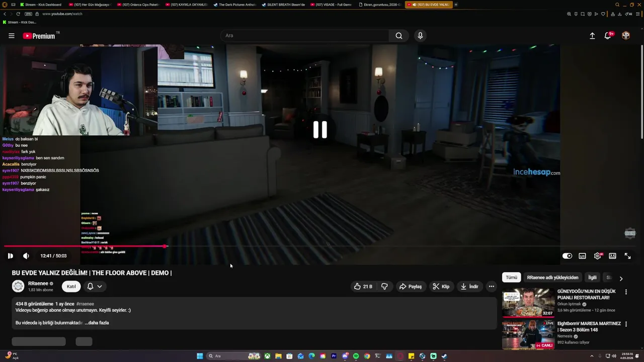Viewport: 644px width, 362px height.
Task: Open browser tab search magnifier
Action: [x=617, y=5]
